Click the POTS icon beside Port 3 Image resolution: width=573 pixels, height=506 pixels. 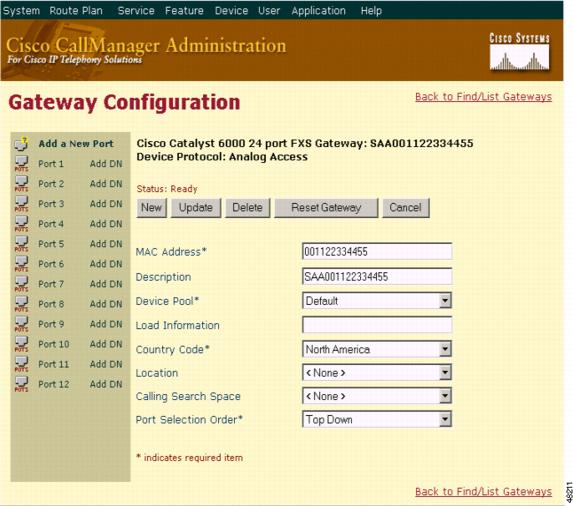click(21, 204)
